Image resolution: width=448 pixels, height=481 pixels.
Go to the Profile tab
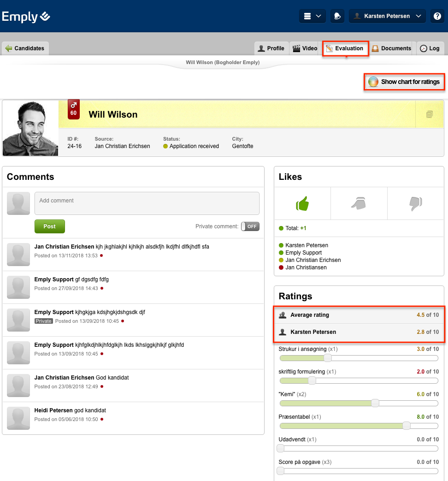click(271, 48)
